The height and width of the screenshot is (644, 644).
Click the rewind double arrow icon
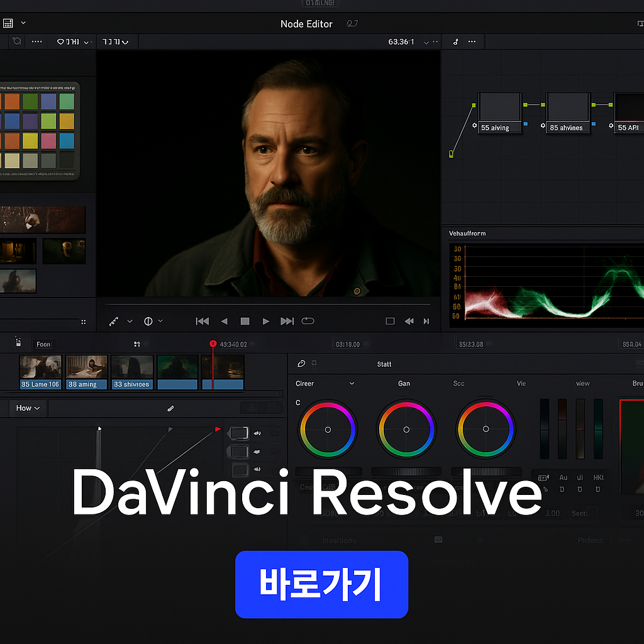[x=409, y=321]
